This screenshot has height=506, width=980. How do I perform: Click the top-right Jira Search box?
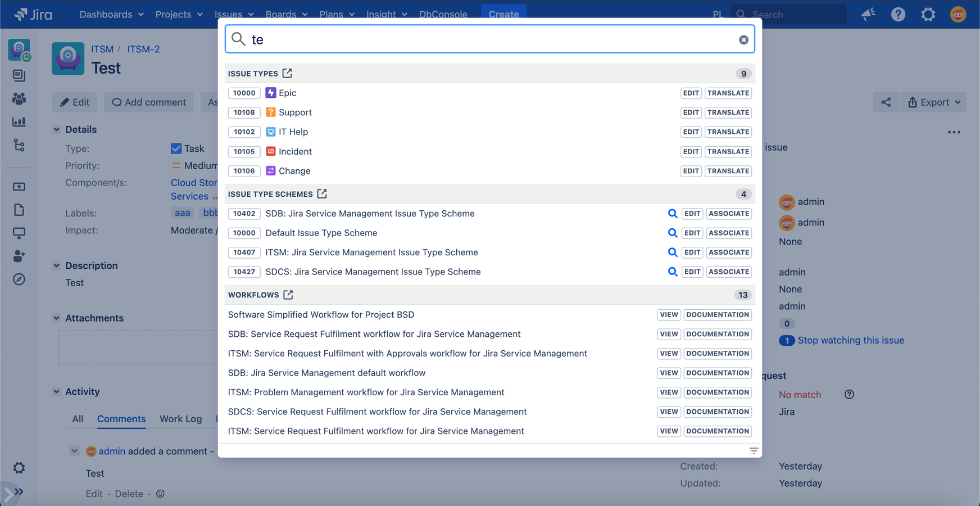point(788,14)
